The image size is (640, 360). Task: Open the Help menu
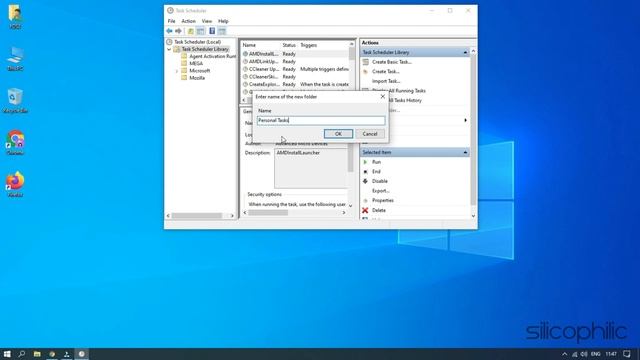click(223, 21)
